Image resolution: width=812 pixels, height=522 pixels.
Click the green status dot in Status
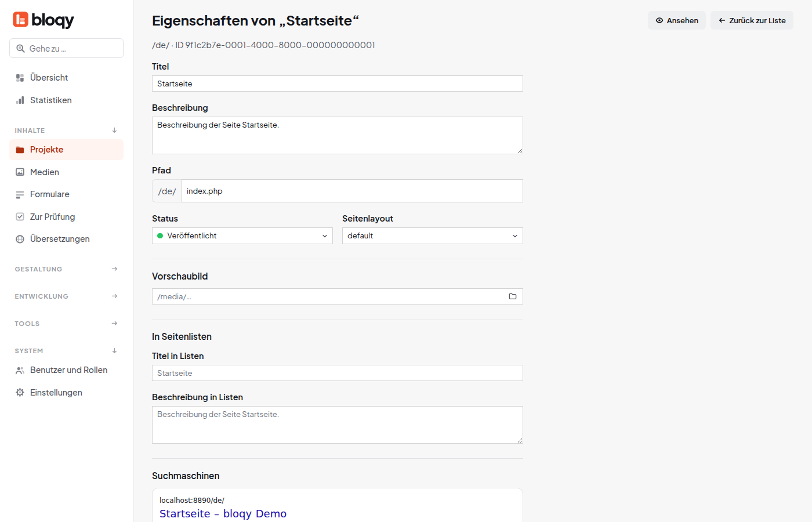pos(160,236)
